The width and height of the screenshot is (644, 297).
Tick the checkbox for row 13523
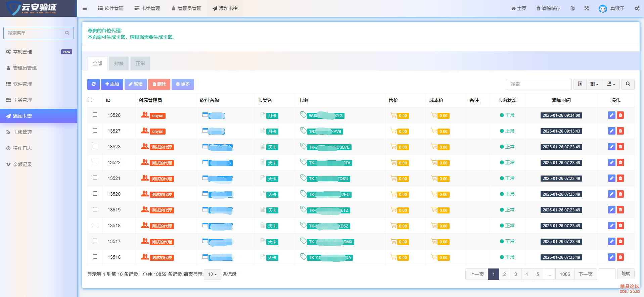coord(95,146)
